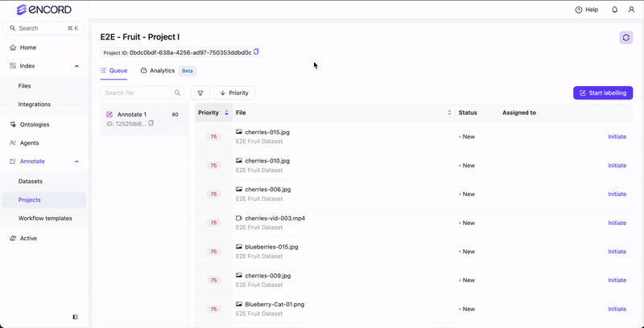Initiate the cherries-015.jpg task
This screenshot has height=328, width=644.
pos(617,137)
